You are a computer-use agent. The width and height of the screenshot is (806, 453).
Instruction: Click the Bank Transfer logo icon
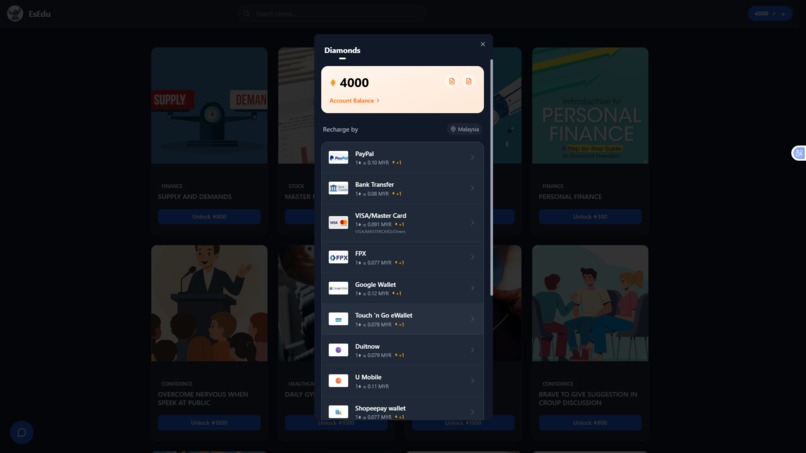tap(338, 188)
